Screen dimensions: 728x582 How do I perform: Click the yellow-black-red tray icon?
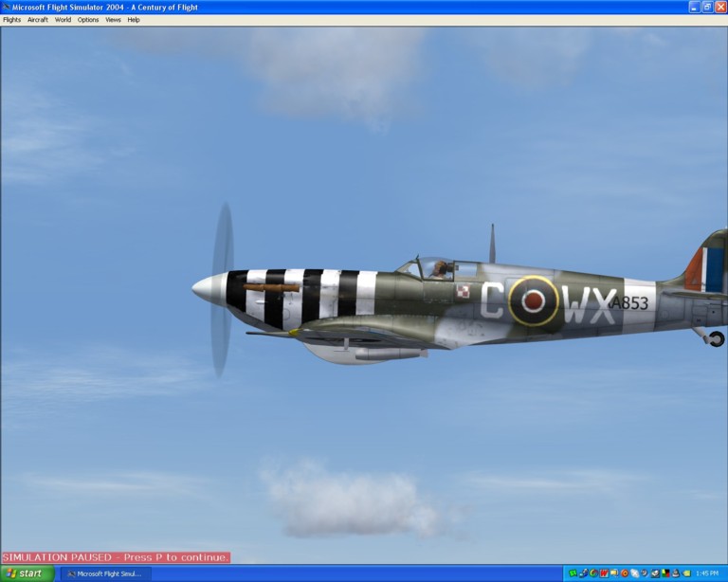(x=665, y=573)
